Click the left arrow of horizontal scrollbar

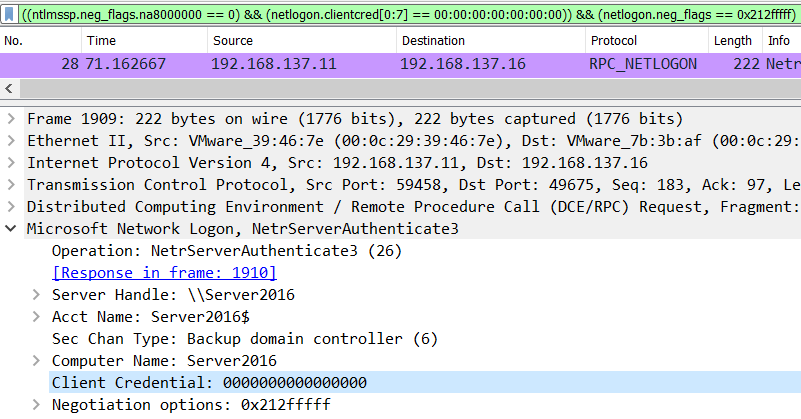pyautogui.click(x=9, y=89)
